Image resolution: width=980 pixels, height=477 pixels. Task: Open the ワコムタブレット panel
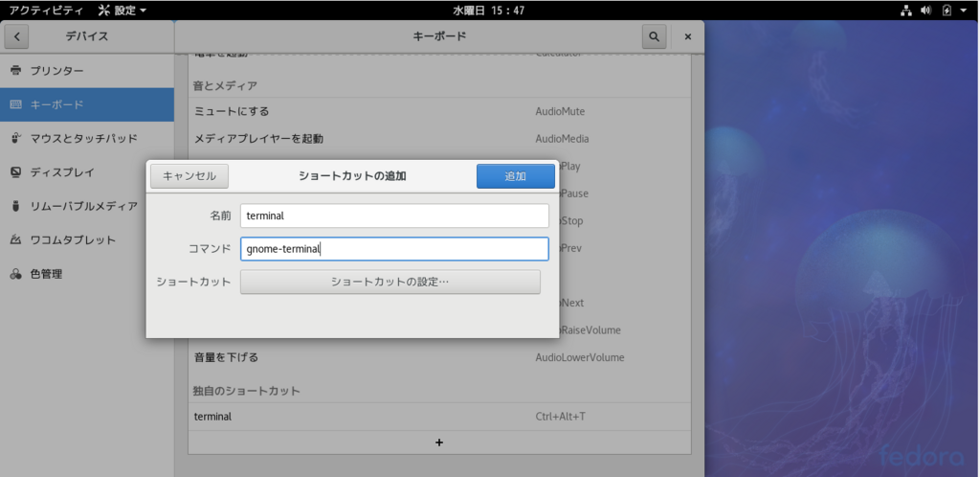[x=87, y=239]
